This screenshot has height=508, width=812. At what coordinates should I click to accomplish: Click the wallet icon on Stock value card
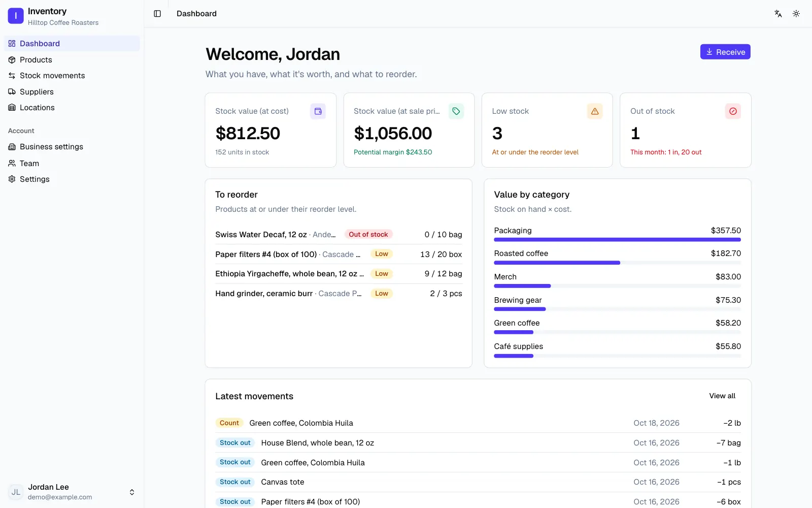318,111
